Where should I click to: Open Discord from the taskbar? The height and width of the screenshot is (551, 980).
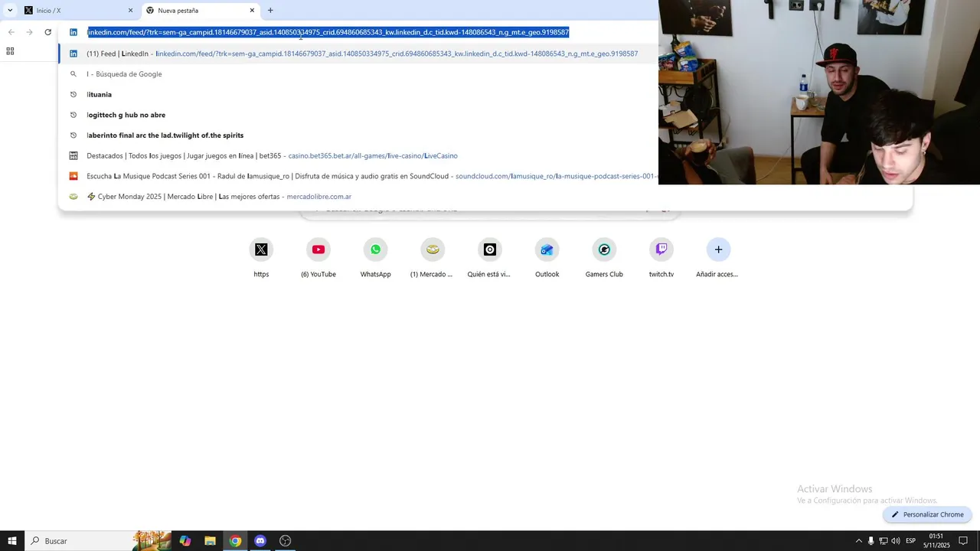coord(260,541)
